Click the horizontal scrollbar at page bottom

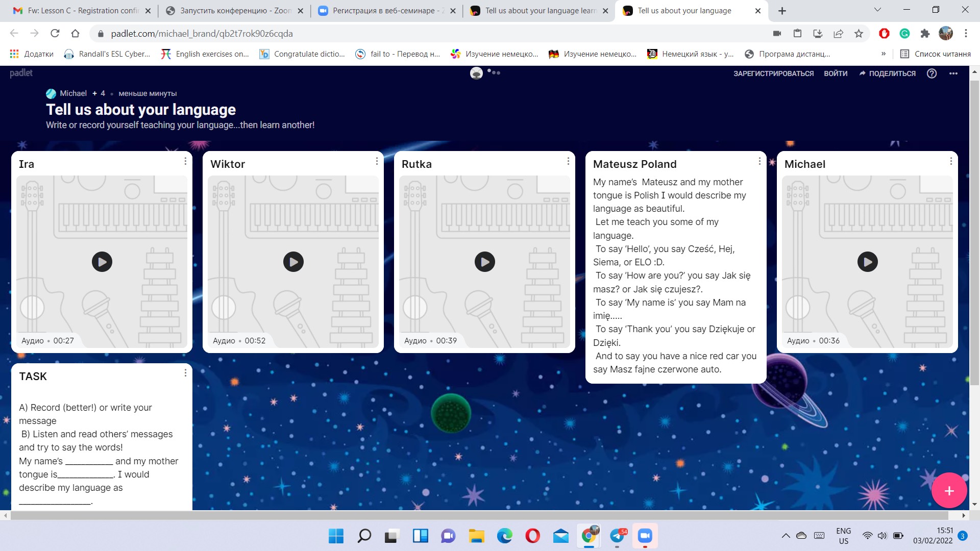[x=480, y=515]
